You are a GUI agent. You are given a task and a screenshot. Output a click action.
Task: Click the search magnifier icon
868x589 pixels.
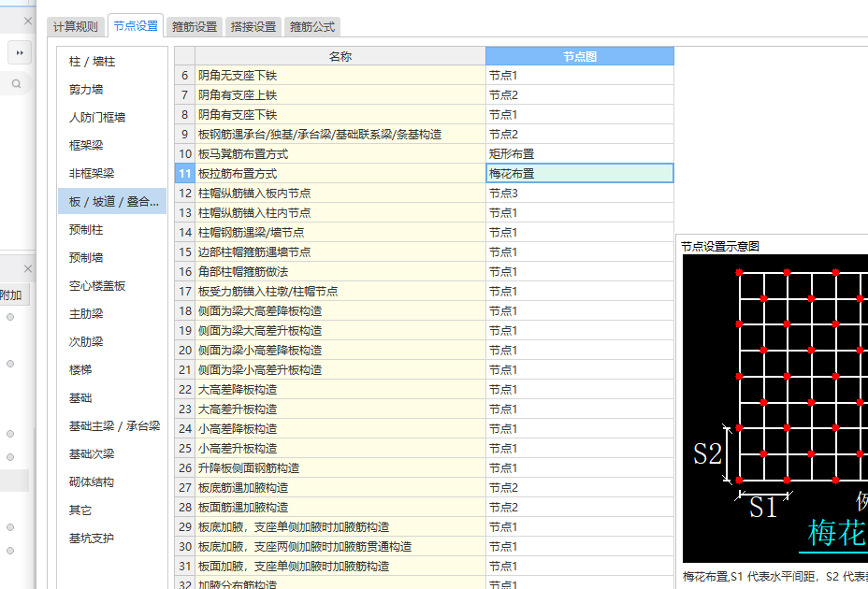click(x=17, y=83)
